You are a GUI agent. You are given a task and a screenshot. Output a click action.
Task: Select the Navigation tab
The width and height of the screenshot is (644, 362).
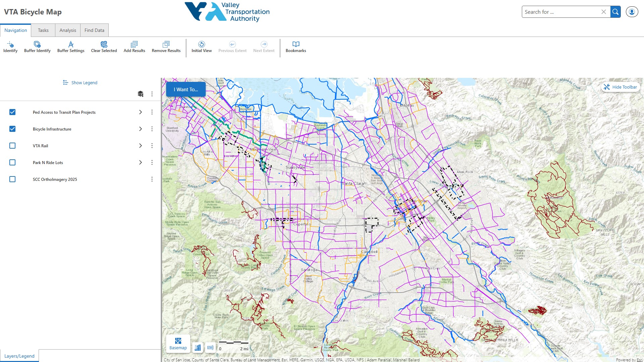[x=16, y=30]
